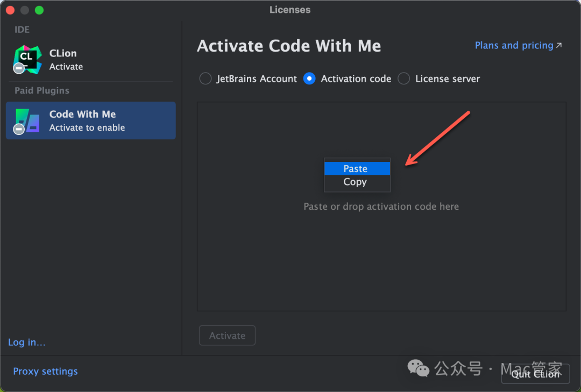581x392 pixels.
Task: Click the Quit CLion button
Action: point(535,374)
